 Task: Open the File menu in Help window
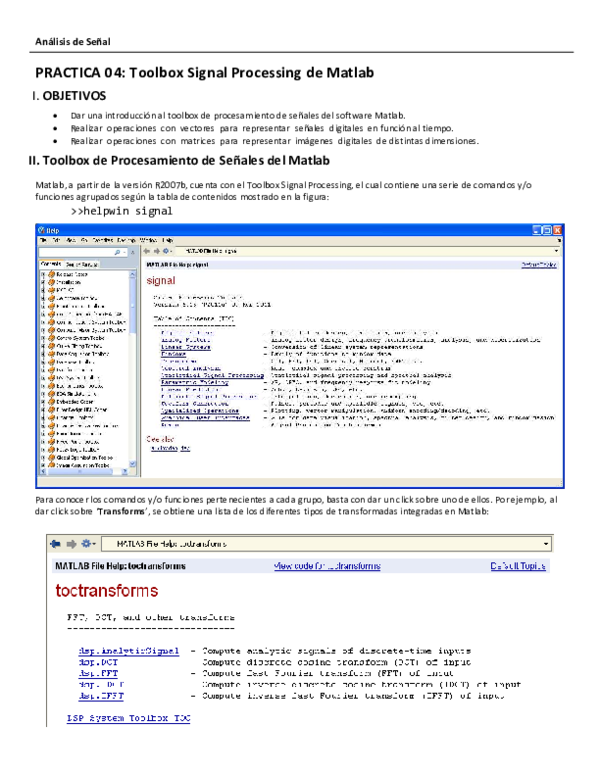44,240
